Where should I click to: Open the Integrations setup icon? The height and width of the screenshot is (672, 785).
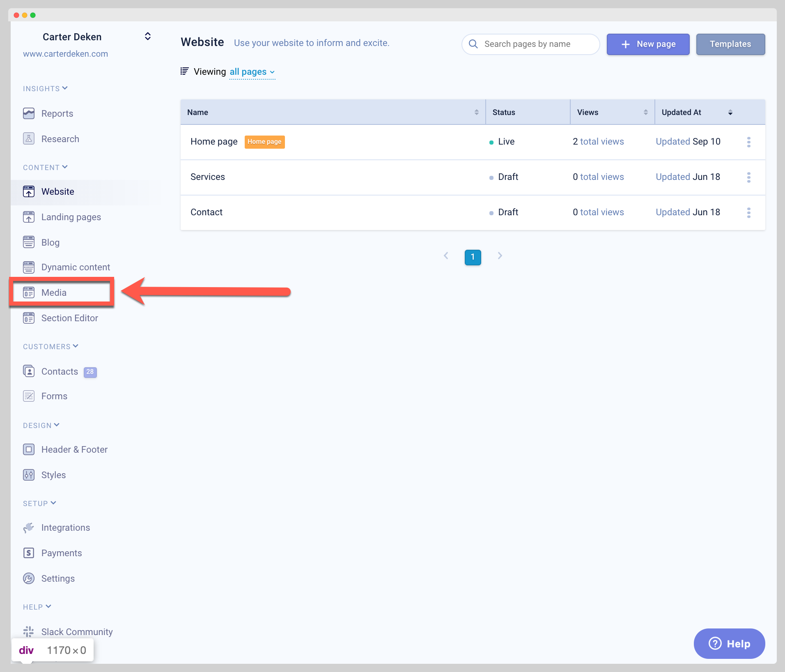[29, 527]
